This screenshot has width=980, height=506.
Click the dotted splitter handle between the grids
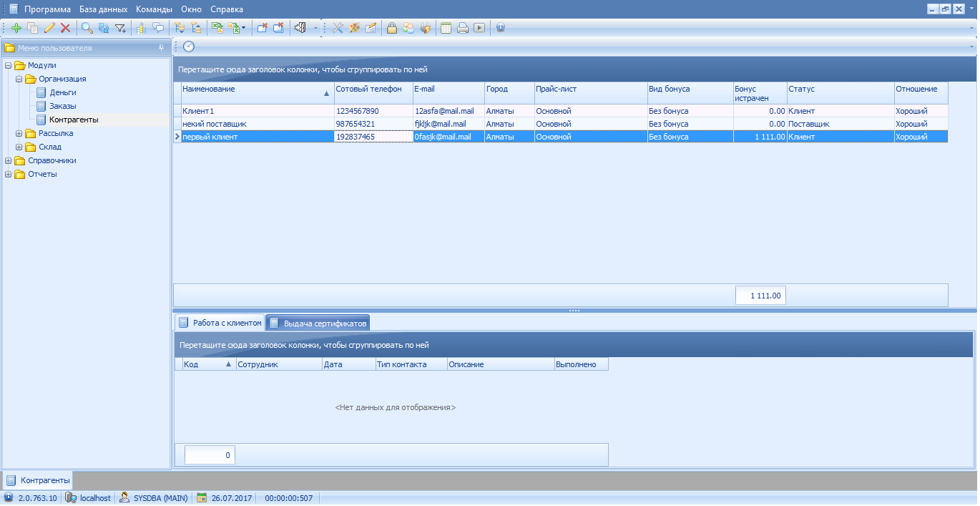[x=574, y=311]
